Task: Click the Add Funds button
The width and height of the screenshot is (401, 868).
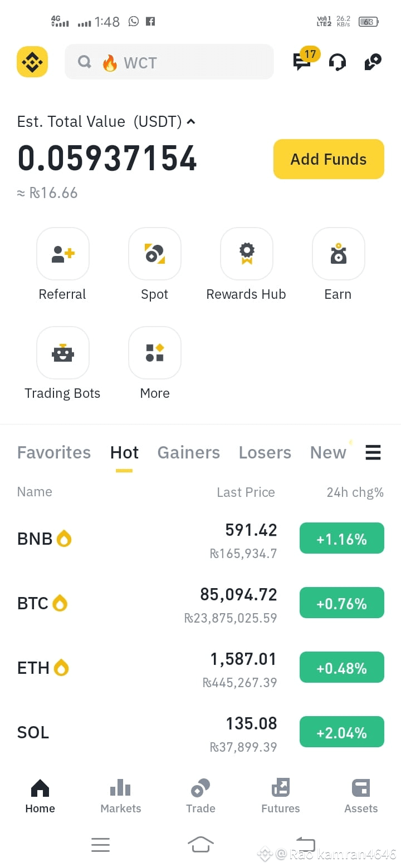Action: pos(329,159)
